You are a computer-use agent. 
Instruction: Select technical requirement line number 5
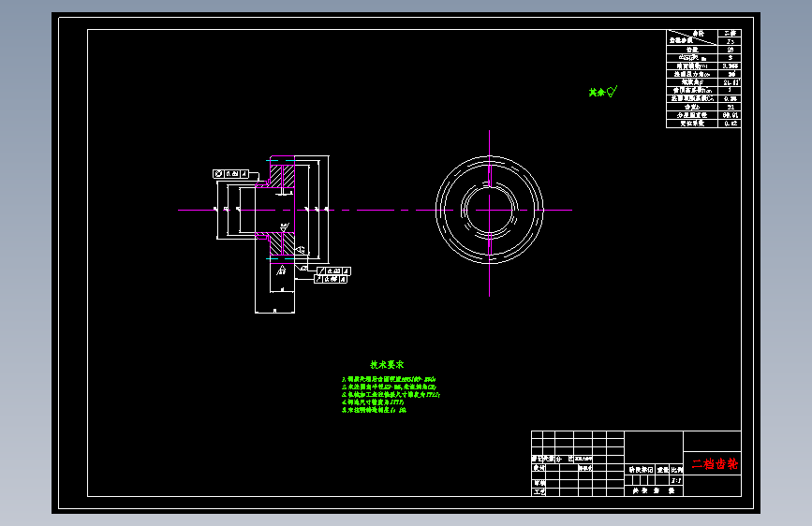coord(374,410)
